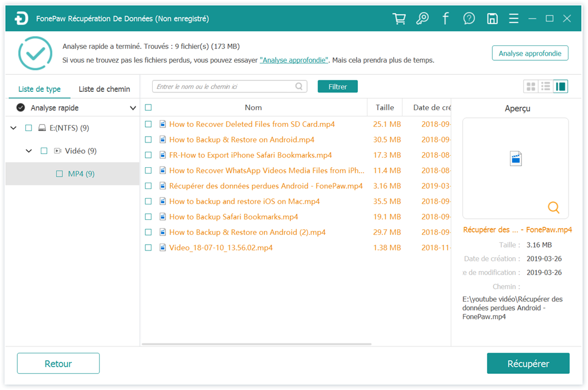Click the Vidéo (9) tree label
This screenshot has height=390, width=588.
(80, 150)
